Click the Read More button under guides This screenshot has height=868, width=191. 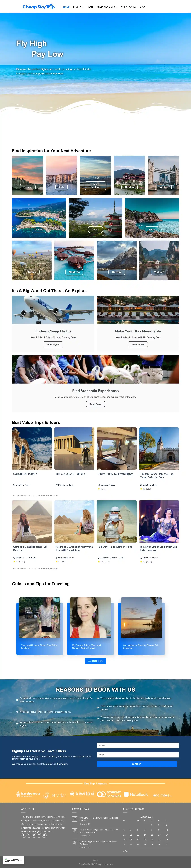tap(95, 661)
